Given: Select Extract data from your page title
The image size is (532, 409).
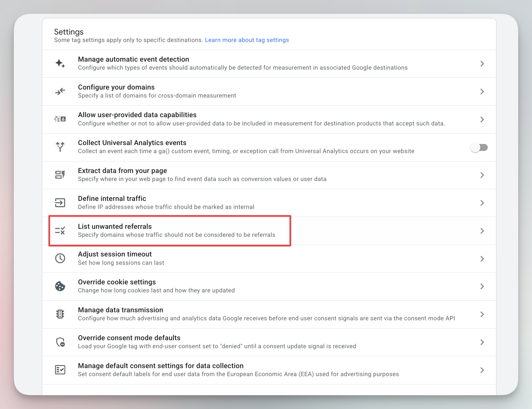Looking at the screenshot, I should coord(122,171).
